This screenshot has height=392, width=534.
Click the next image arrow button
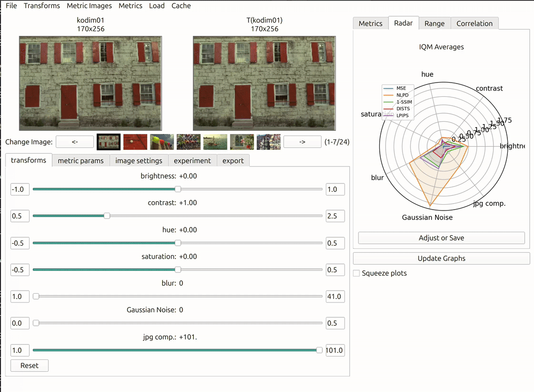(303, 142)
